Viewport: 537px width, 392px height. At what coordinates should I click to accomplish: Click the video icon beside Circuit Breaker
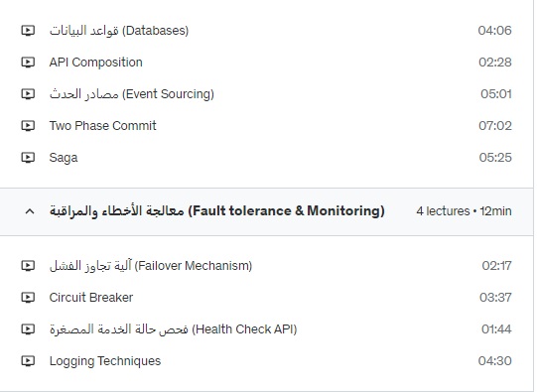pyautogui.click(x=28, y=298)
